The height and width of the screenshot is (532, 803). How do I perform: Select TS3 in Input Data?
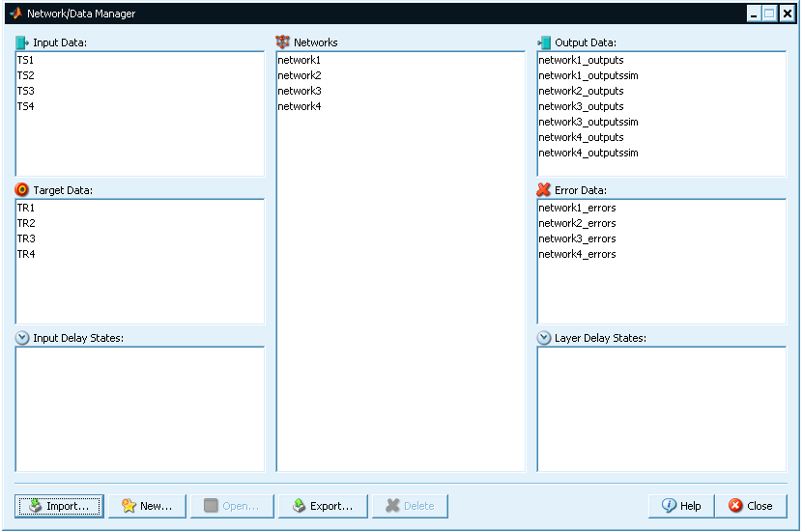[140, 91]
